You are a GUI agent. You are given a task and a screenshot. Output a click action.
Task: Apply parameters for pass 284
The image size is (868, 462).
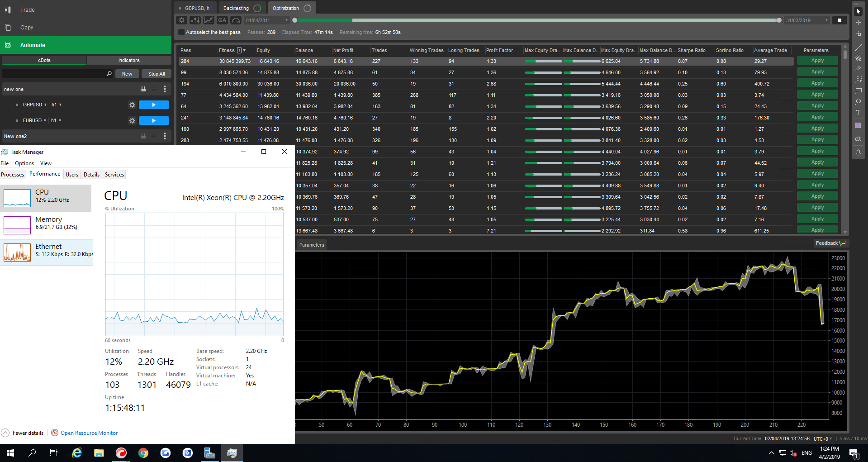click(817, 61)
